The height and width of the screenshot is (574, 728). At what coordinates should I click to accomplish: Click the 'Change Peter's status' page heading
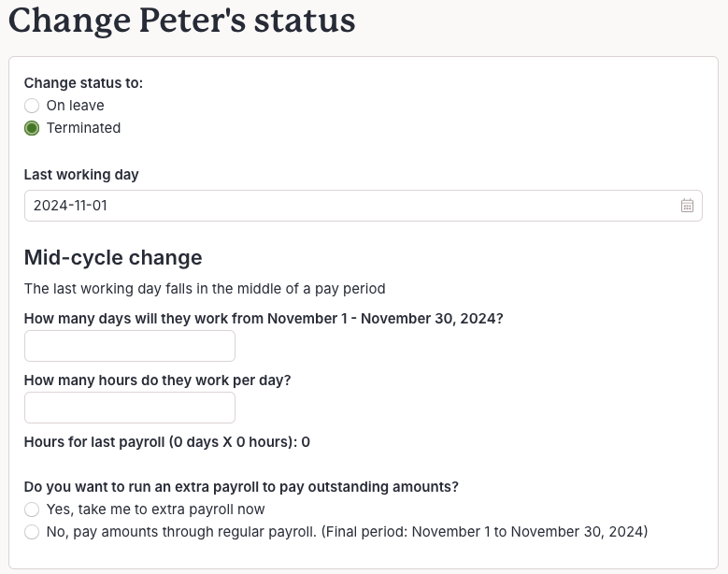click(181, 21)
